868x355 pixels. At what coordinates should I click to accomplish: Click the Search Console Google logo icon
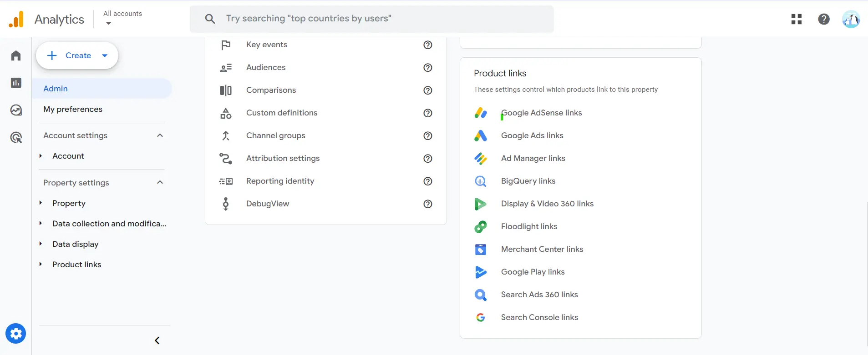click(x=481, y=317)
